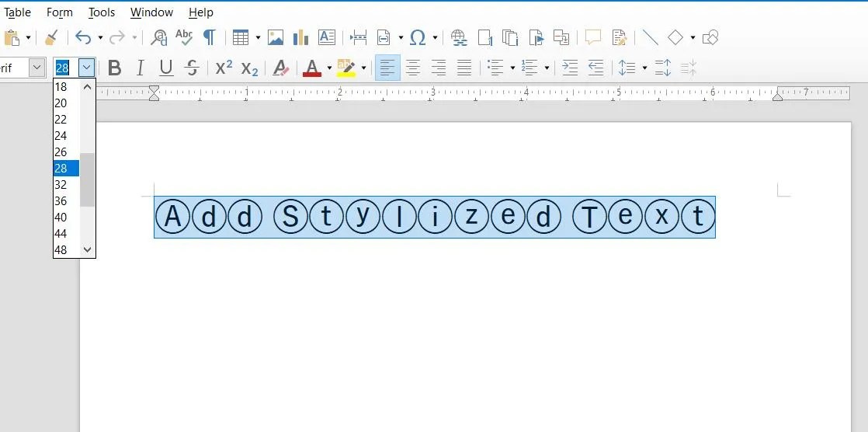Viewport: 868px width, 432px height.
Task: Open Find and Replace
Action: click(x=159, y=37)
